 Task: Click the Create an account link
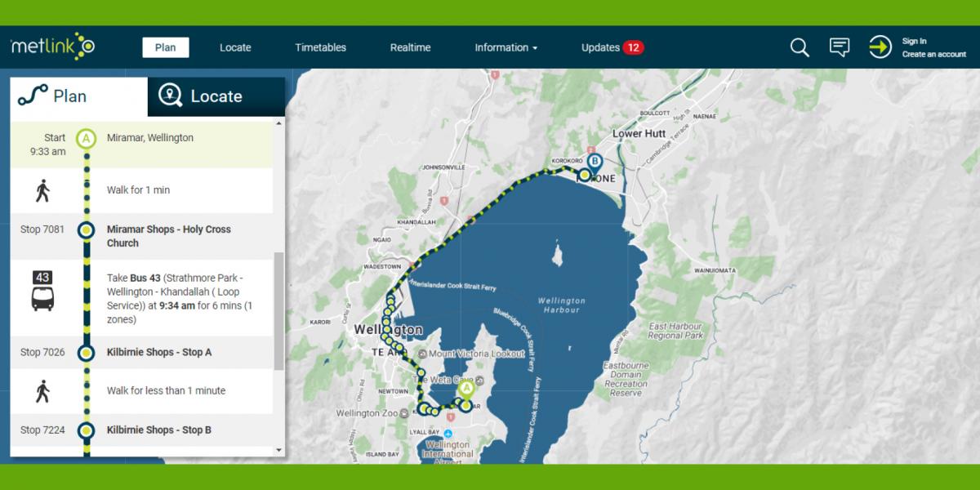pos(933,55)
